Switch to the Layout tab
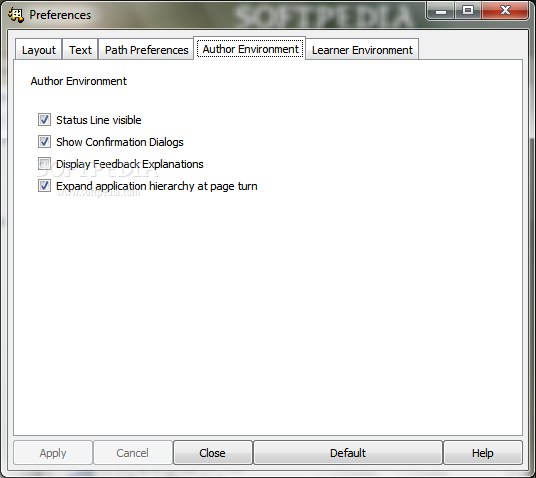 coord(39,50)
